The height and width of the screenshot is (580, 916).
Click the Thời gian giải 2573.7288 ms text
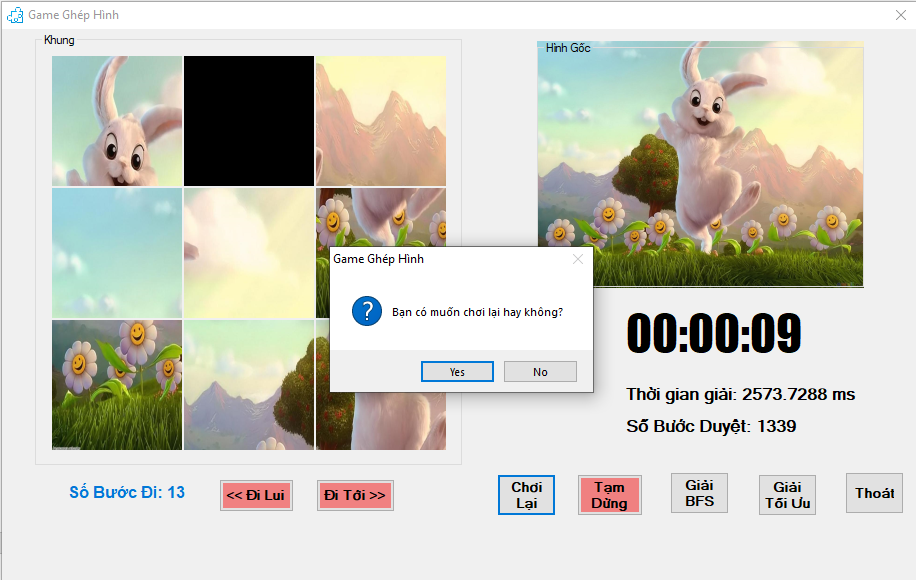pyautogui.click(x=741, y=394)
